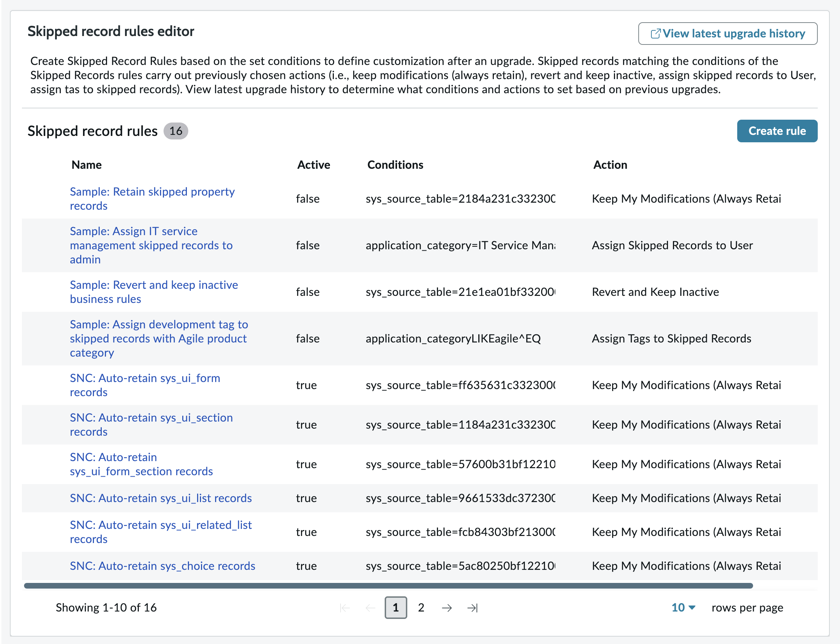This screenshot has width=840, height=644.
Task: Click condition sys_source_table=ff635631c332300
Action: coord(460,385)
